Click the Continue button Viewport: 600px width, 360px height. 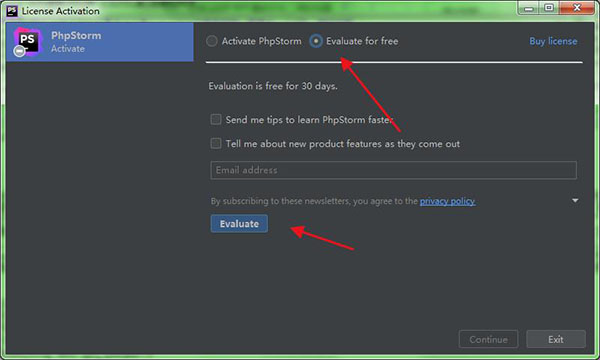click(x=488, y=339)
